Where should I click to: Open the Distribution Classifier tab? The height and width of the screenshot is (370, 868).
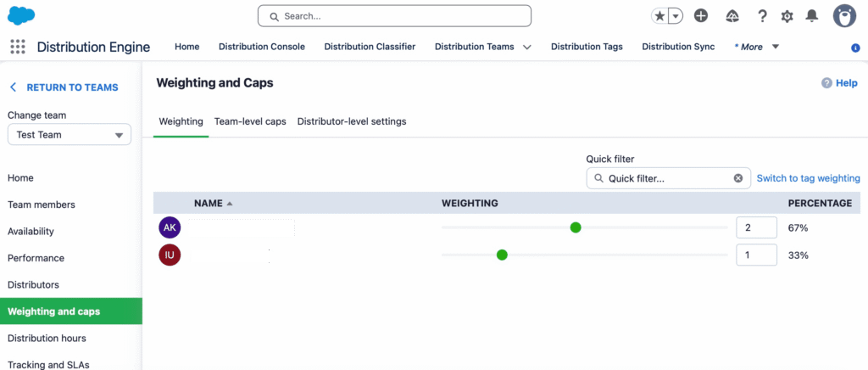(370, 47)
